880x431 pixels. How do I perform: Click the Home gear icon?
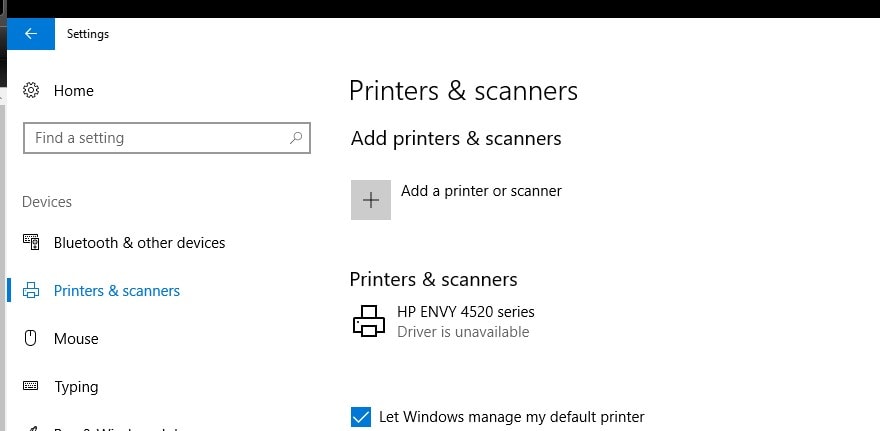point(31,91)
